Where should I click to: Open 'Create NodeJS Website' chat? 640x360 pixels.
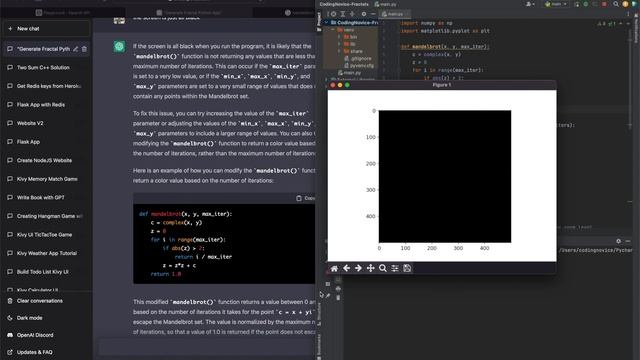point(46,160)
